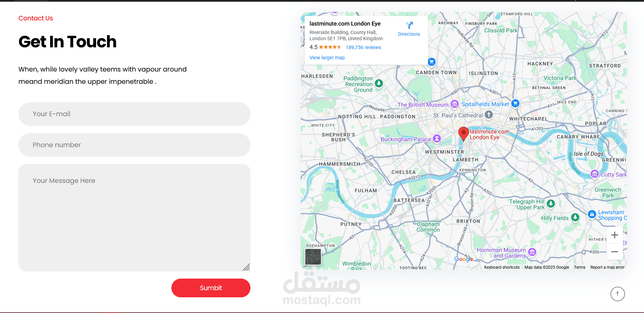
Task: Click the WESTMINSTER map label
Action: coord(445,152)
